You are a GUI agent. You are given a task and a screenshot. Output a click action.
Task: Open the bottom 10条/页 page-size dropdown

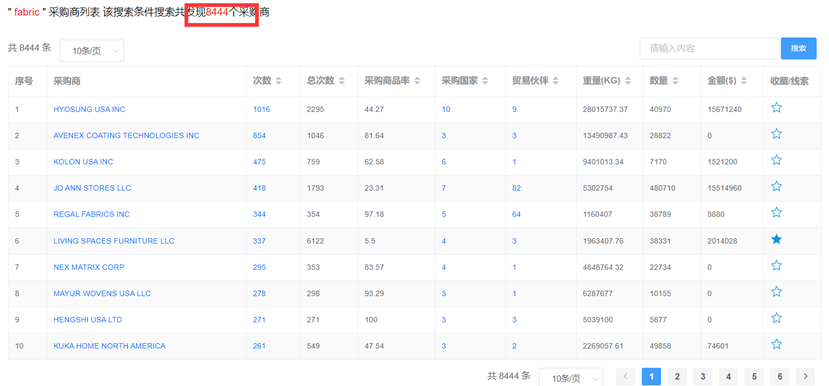pos(571,378)
